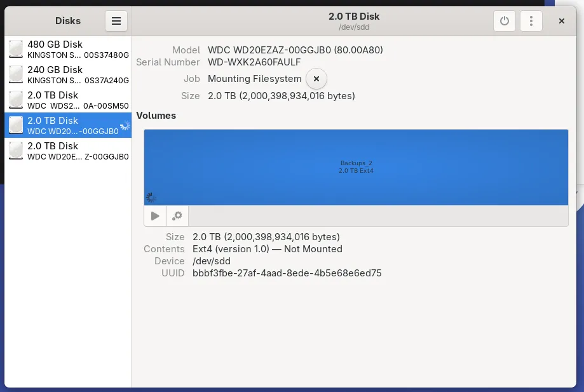Select the 2.0 TB disk WDC WD20...-00GGJB0
The height and width of the screenshot is (392, 584).
pos(68,125)
